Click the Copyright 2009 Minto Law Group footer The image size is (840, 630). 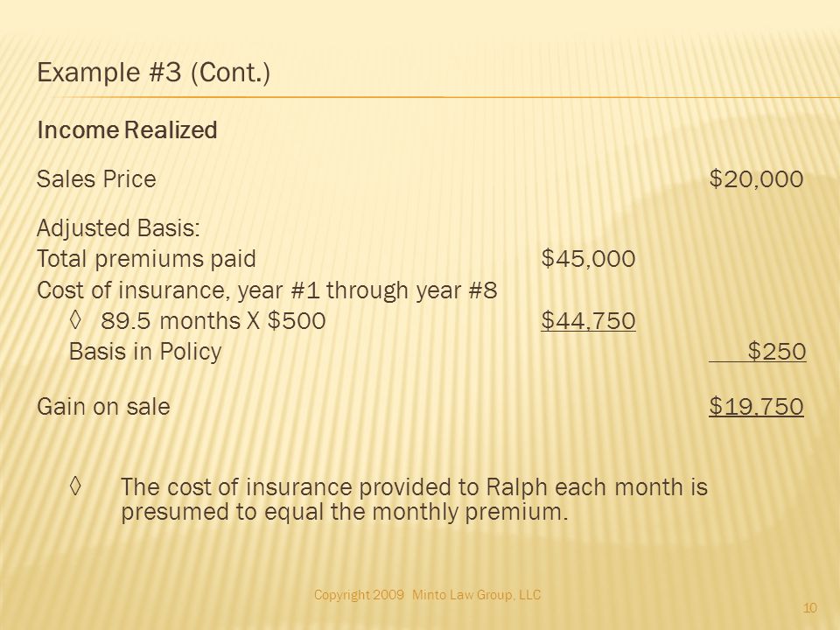[x=427, y=595]
